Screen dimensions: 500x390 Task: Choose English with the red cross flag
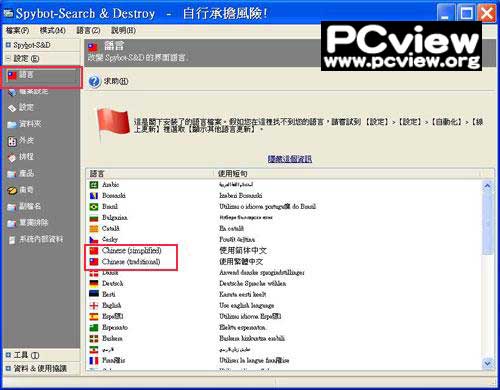point(111,305)
